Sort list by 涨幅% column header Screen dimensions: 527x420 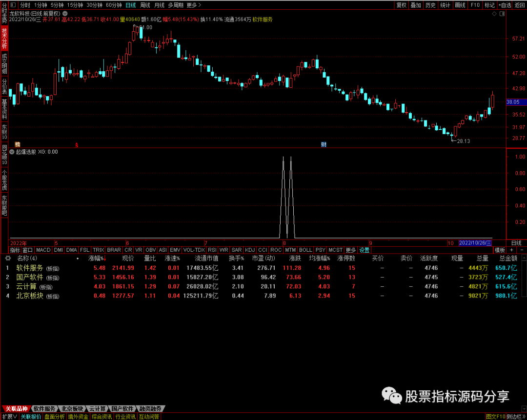[96, 258]
